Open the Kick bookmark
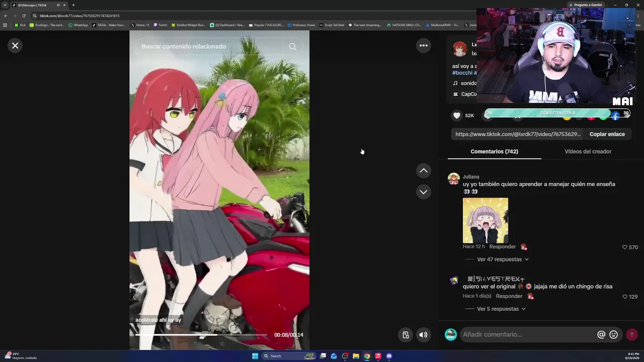The height and width of the screenshot is (362, 644). click(20, 25)
